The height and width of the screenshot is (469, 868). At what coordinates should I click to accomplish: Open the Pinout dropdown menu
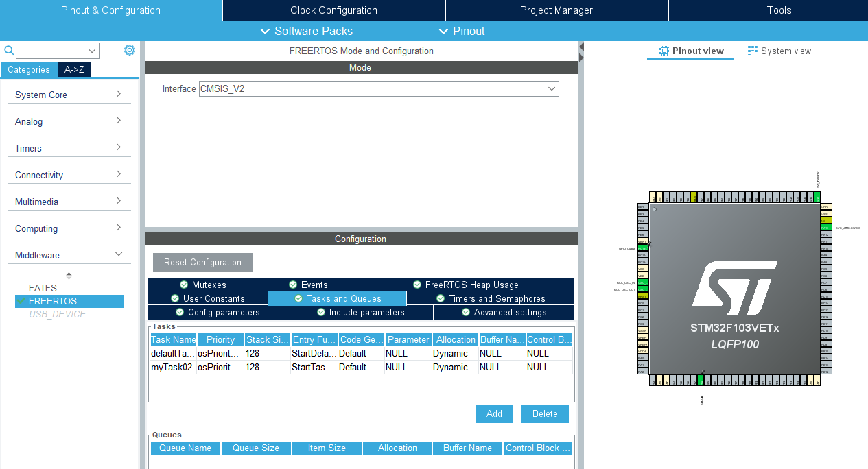pyautogui.click(x=462, y=31)
